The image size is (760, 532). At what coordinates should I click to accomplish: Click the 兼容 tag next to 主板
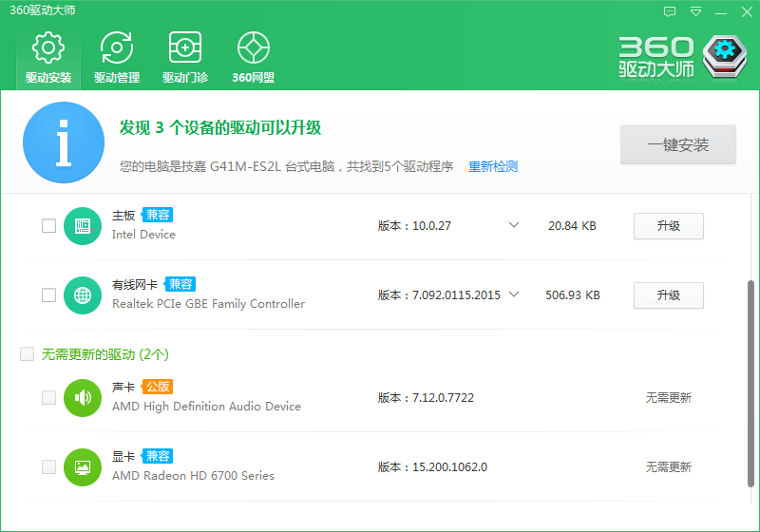(x=158, y=215)
